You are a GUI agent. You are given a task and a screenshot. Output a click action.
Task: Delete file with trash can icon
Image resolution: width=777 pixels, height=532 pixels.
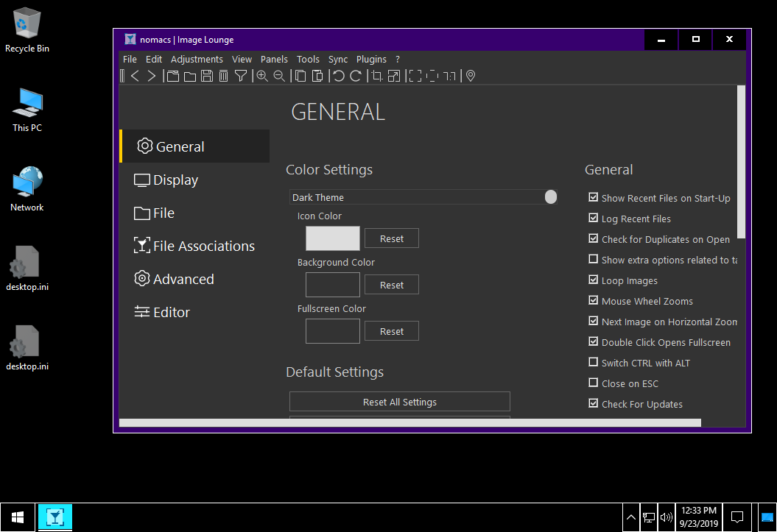(x=223, y=76)
